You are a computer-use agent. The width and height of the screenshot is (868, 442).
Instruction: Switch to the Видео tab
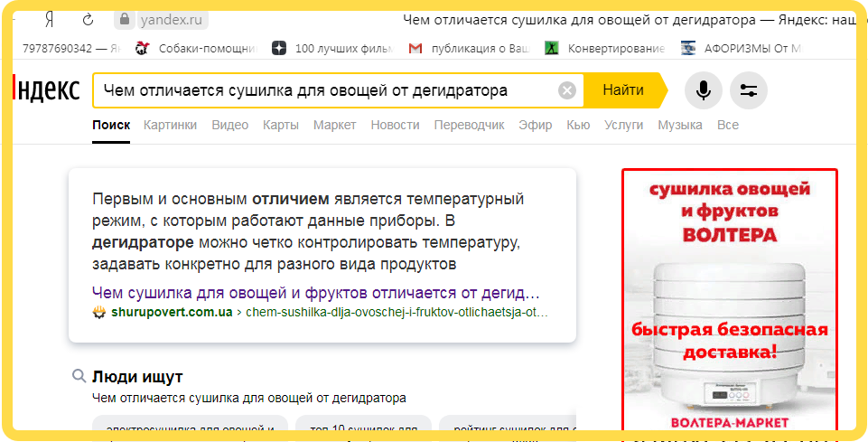[229, 125]
